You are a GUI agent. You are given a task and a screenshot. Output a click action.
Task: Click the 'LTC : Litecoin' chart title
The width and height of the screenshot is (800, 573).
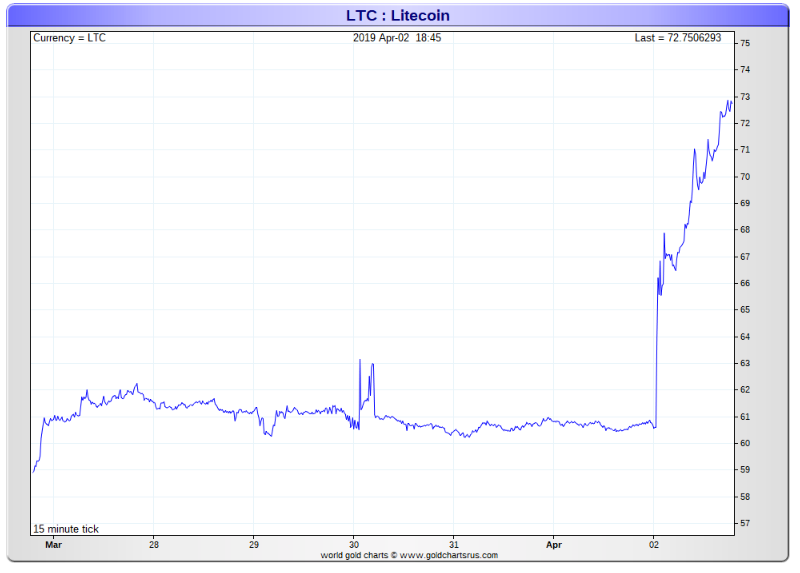coord(398,16)
